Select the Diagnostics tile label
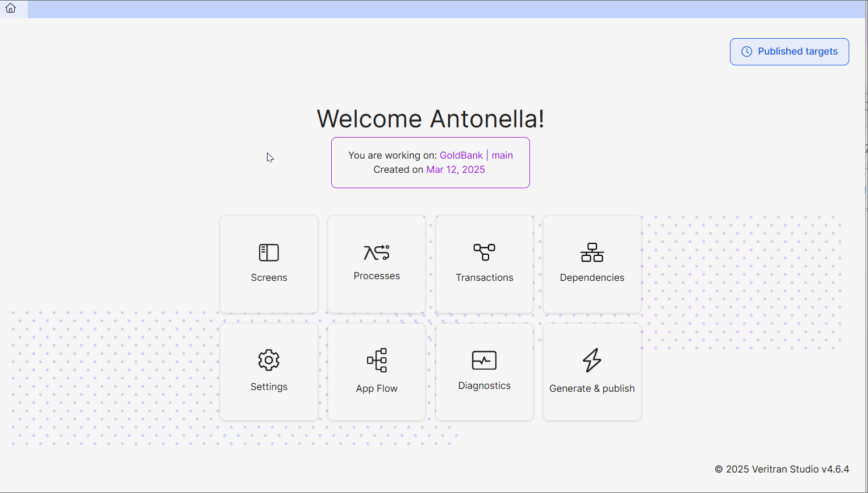 coord(484,386)
